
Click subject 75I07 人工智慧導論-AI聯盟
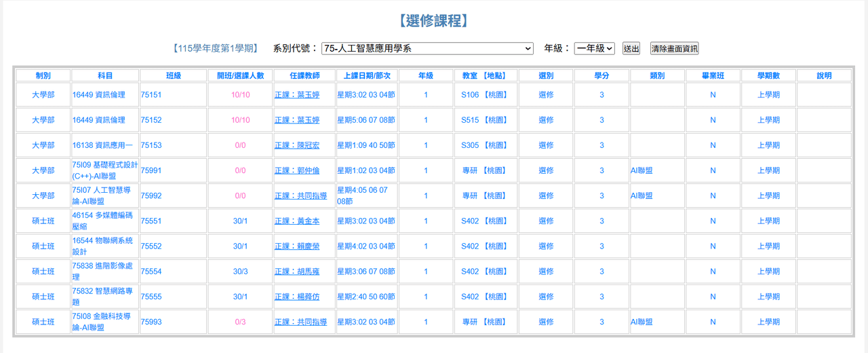[103, 196]
